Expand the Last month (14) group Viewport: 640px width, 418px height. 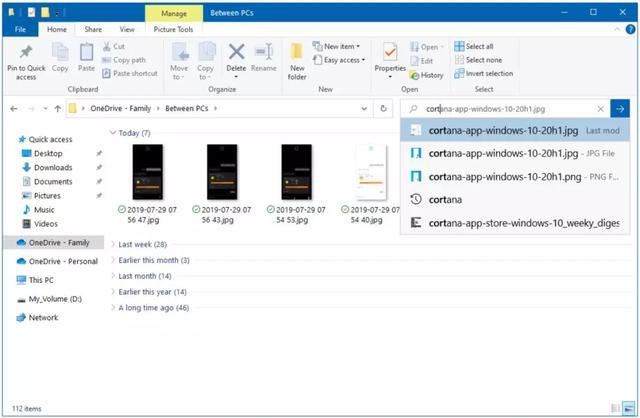[113, 276]
